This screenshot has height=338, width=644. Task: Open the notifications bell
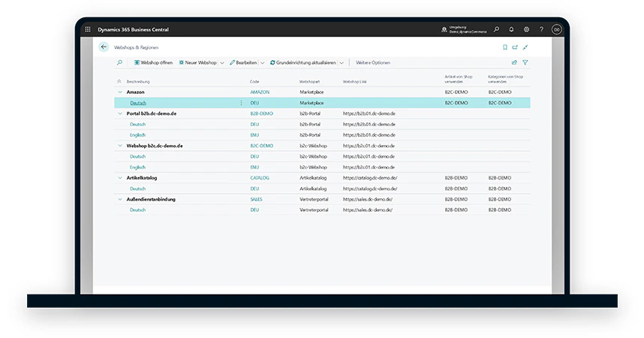[x=511, y=29]
